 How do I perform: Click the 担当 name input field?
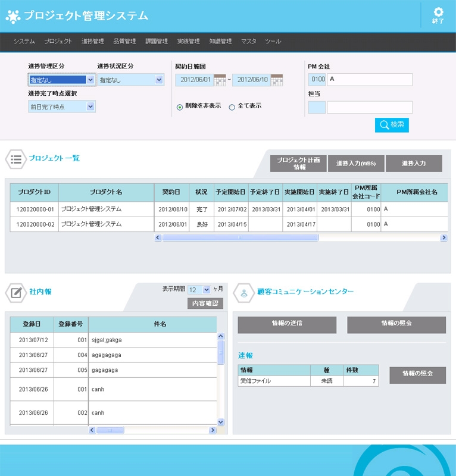pyautogui.click(x=370, y=108)
